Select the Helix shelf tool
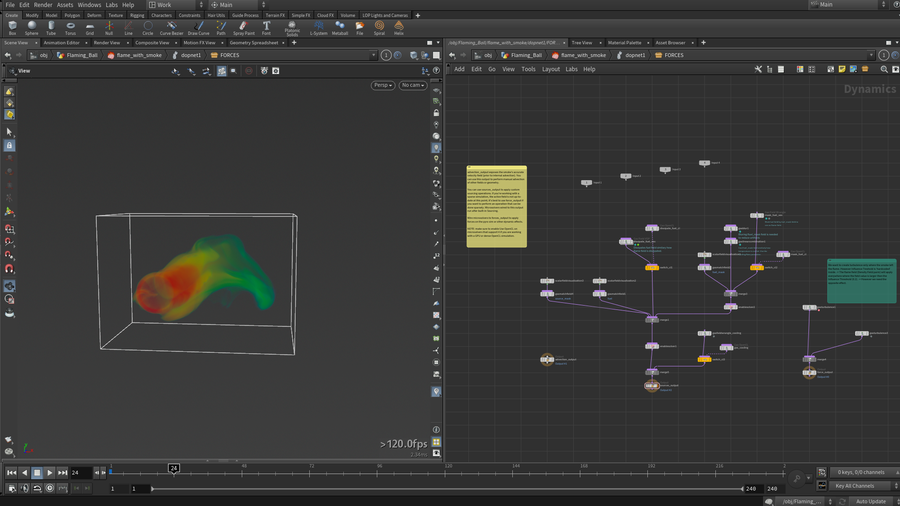Viewport: 900px width, 506px height. 398,28
